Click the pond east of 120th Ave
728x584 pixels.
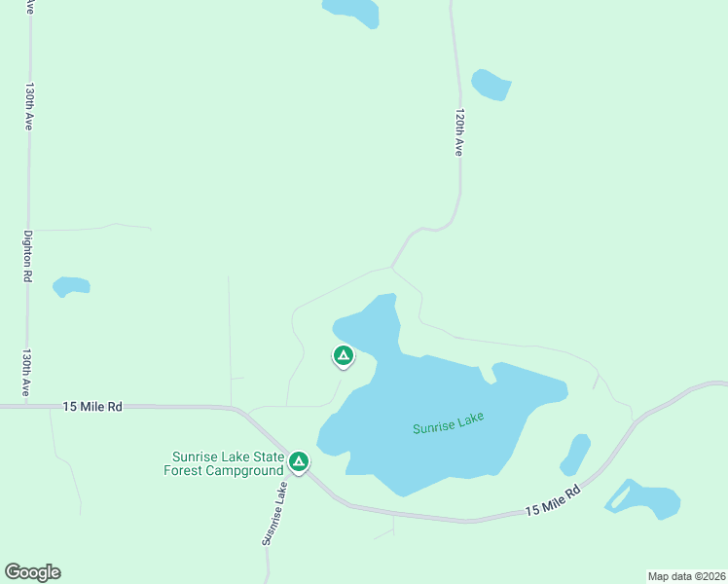tap(491, 85)
